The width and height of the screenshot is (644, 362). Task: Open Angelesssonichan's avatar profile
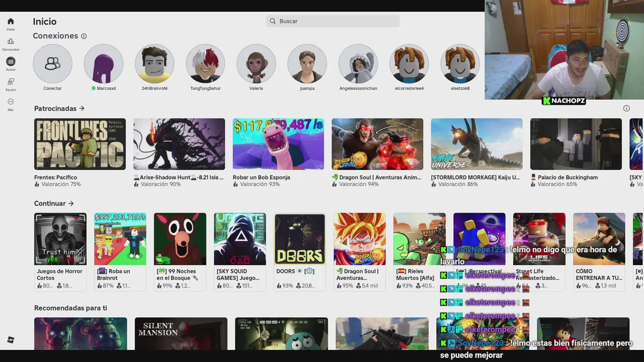pyautogui.click(x=358, y=64)
